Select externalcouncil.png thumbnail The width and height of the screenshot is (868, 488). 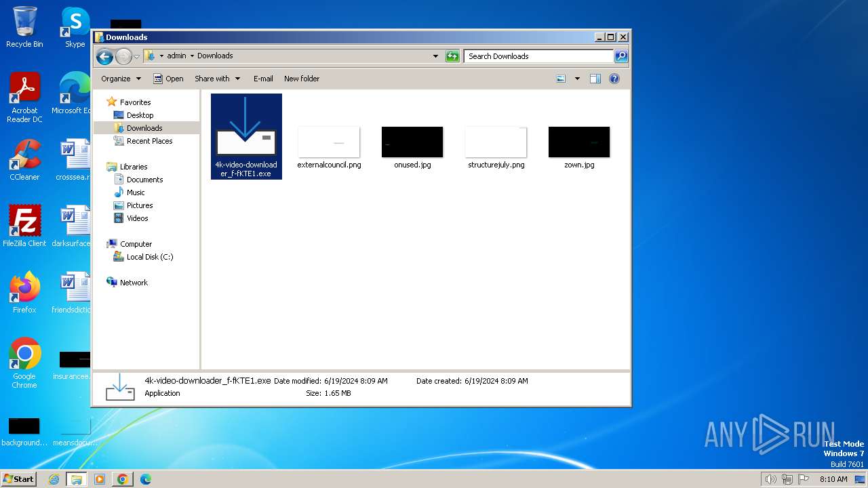tap(329, 147)
